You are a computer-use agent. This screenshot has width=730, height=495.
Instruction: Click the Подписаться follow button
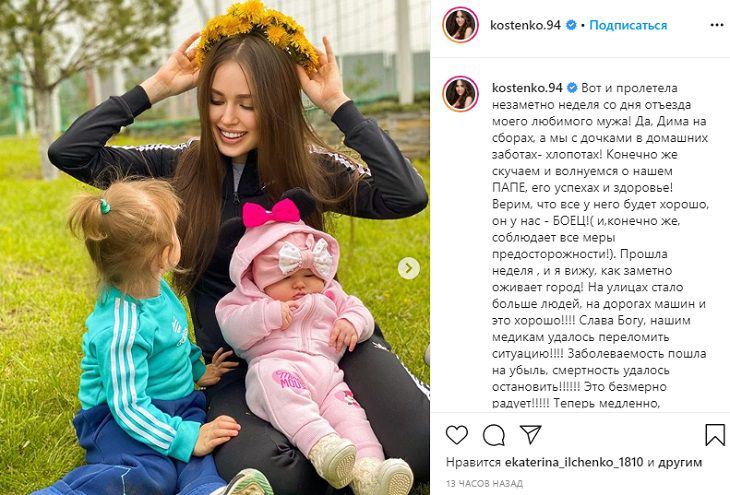pos(628,25)
